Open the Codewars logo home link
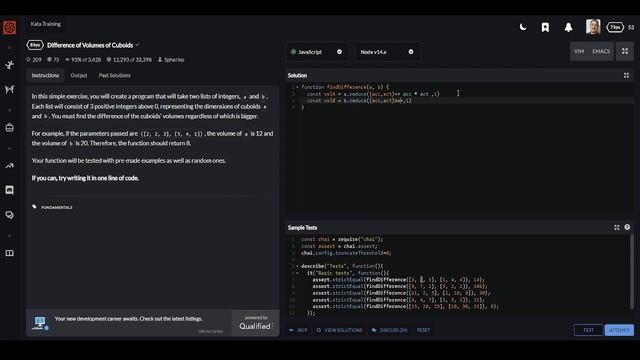Viewport: 640px width, 360px height. click(x=9, y=27)
